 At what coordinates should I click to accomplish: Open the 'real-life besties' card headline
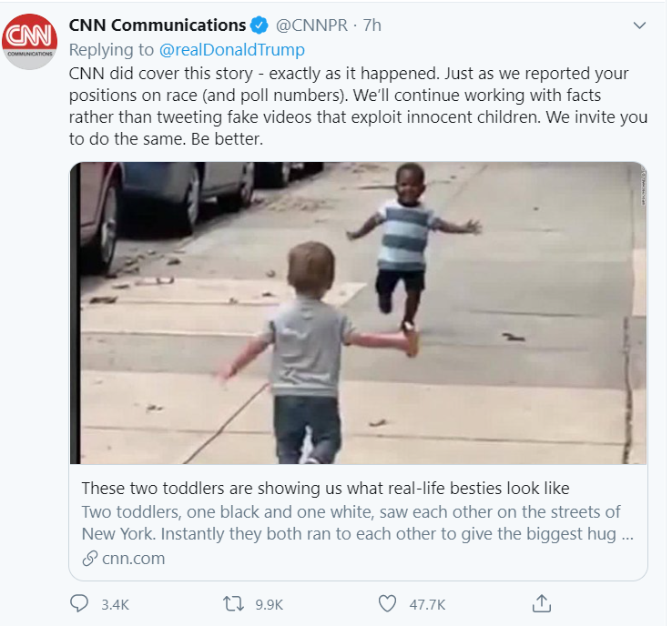[x=325, y=487]
